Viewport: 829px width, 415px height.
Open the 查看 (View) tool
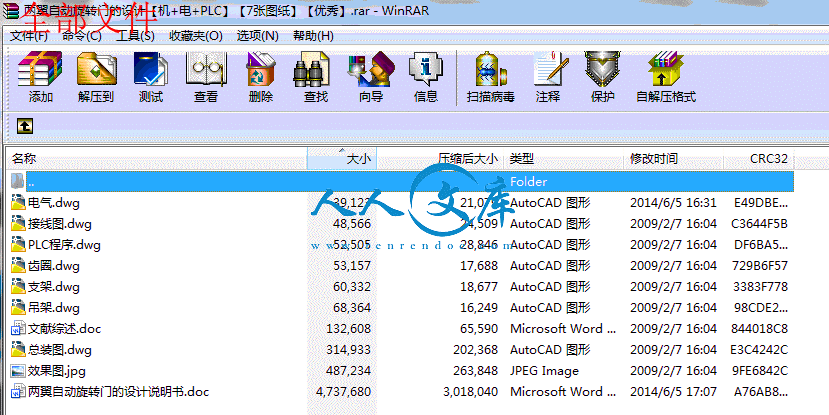[206, 69]
